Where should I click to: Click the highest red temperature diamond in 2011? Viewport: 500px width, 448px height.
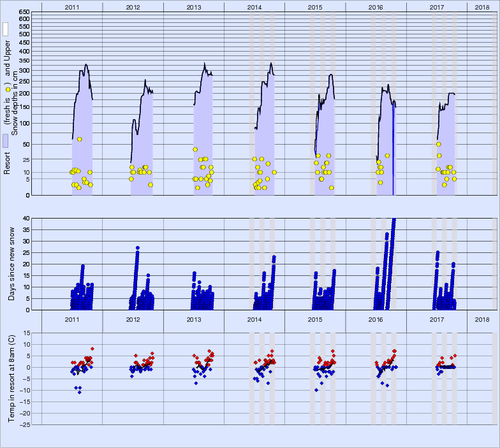92,349
